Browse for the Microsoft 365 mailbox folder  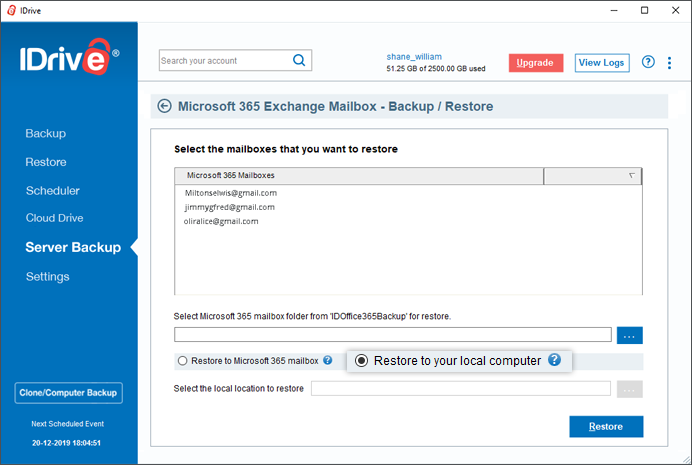coord(629,335)
